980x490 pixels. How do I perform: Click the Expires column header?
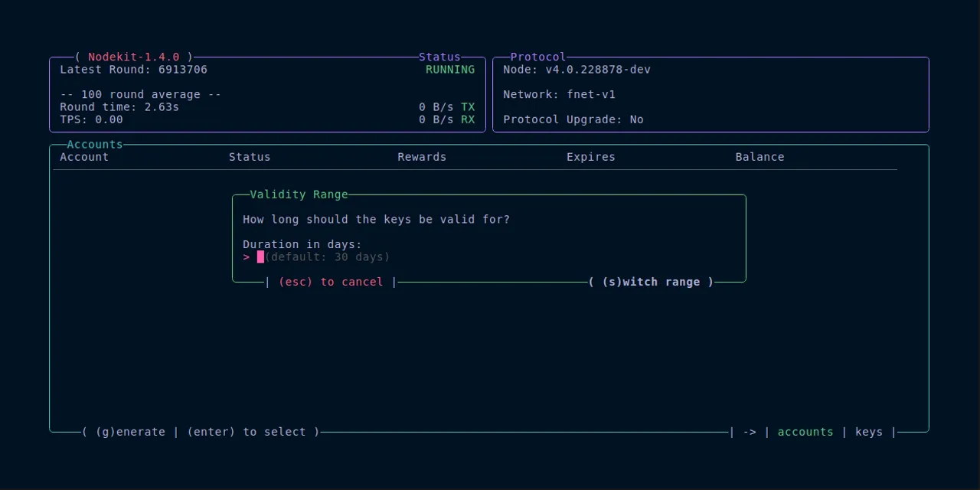(591, 157)
